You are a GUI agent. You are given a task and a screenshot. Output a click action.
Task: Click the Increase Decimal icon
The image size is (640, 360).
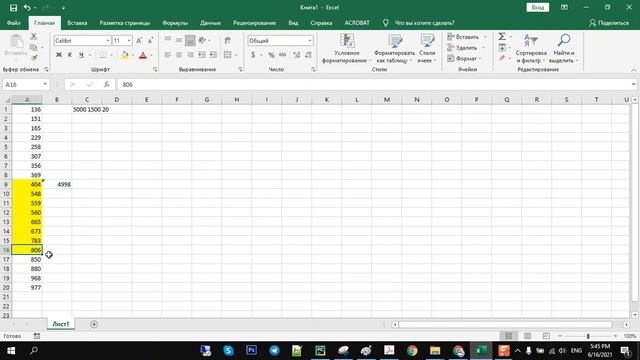(297, 55)
